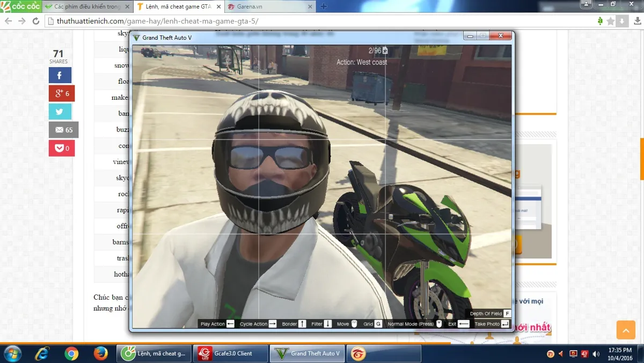Go back in the Cốc Cốc browser

[x=8, y=21]
